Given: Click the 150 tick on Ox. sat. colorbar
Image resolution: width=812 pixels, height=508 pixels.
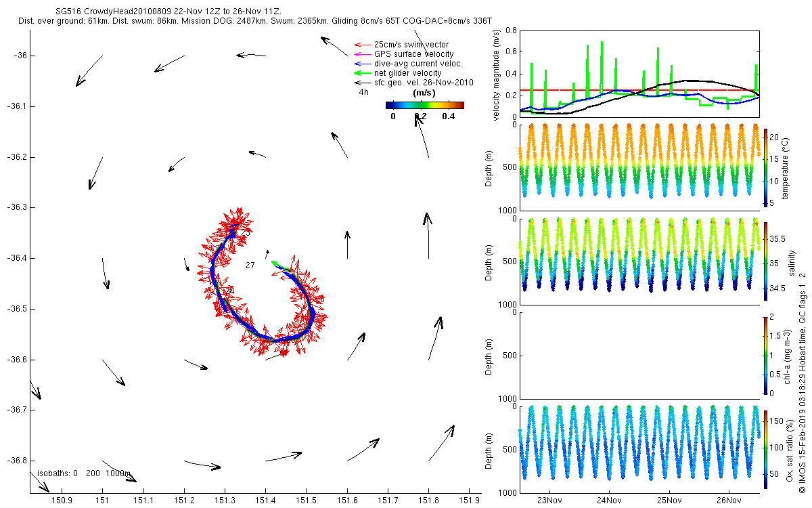Looking at the screenshot, I should [777, 422].
